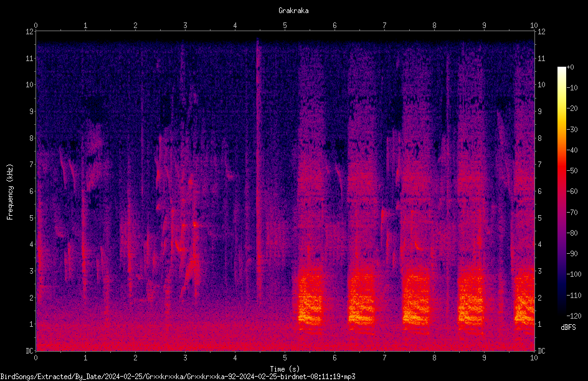Click the bright call burst near 7.6 seconds
The image size is (588, 381).
coord(416,299)
